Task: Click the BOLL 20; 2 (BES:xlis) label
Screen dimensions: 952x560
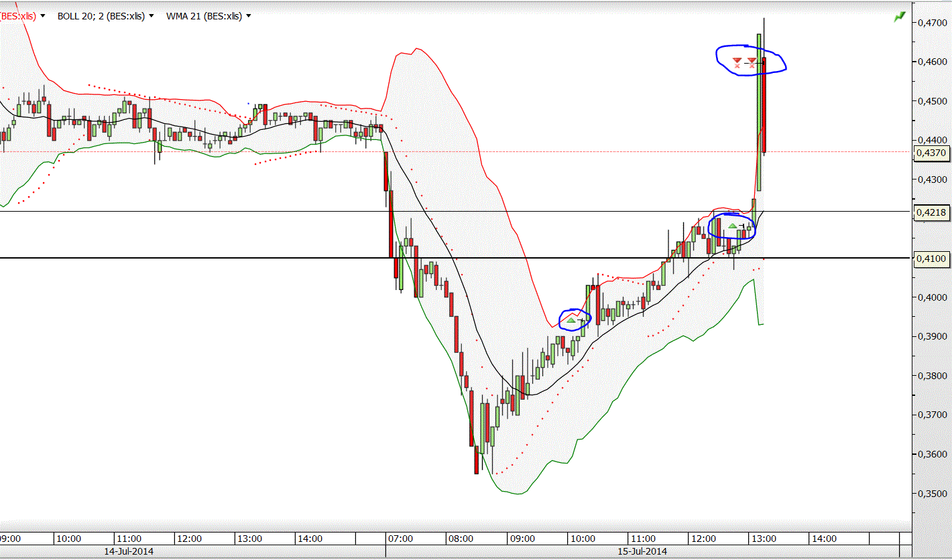Action: [101, 16]
